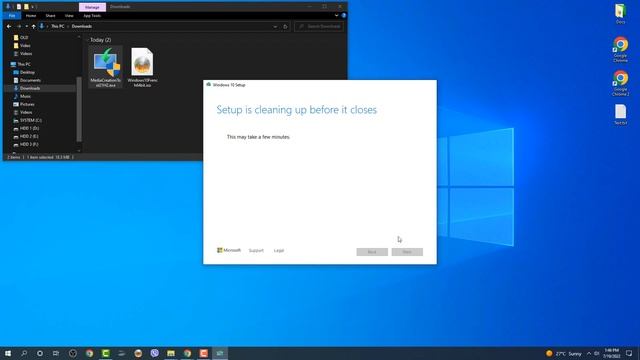Open the Google Chrome 2 desktop shortcut
This screenshot has width=640, height=360.
point(620,83)
